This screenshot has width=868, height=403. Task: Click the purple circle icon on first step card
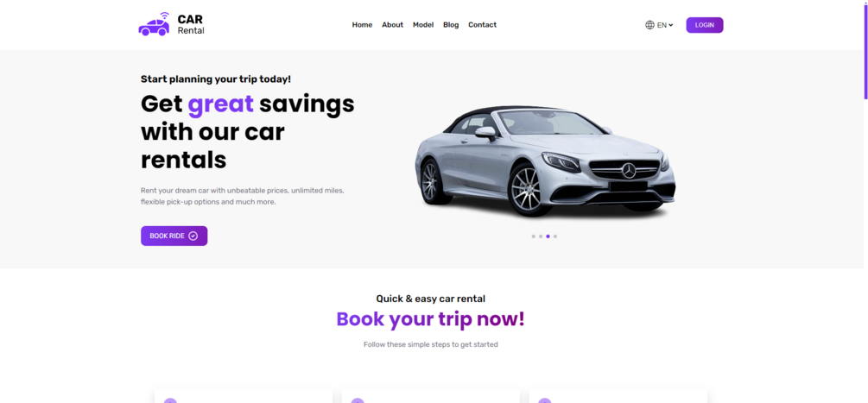[170, 400]
